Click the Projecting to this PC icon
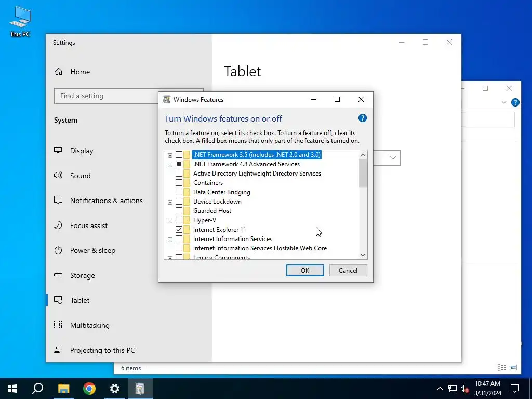 [x=58, y=350]
